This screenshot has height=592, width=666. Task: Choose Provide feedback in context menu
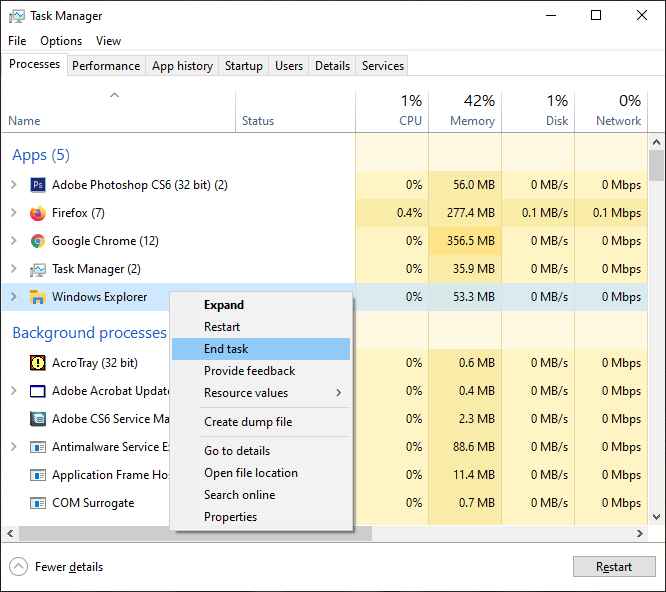(x=261, y=371)
